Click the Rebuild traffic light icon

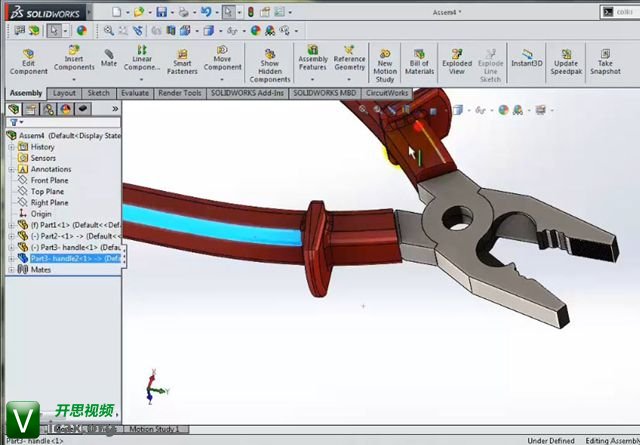[x=251, y=12]
